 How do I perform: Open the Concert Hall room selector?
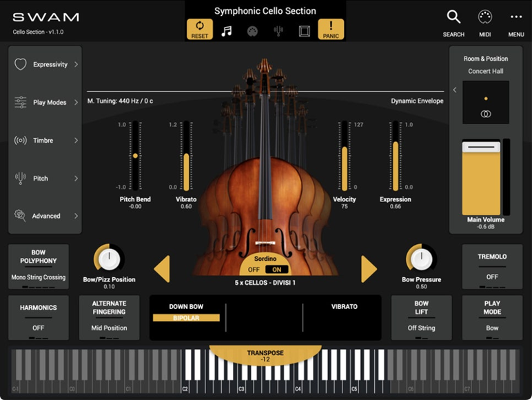coord(486,71)
